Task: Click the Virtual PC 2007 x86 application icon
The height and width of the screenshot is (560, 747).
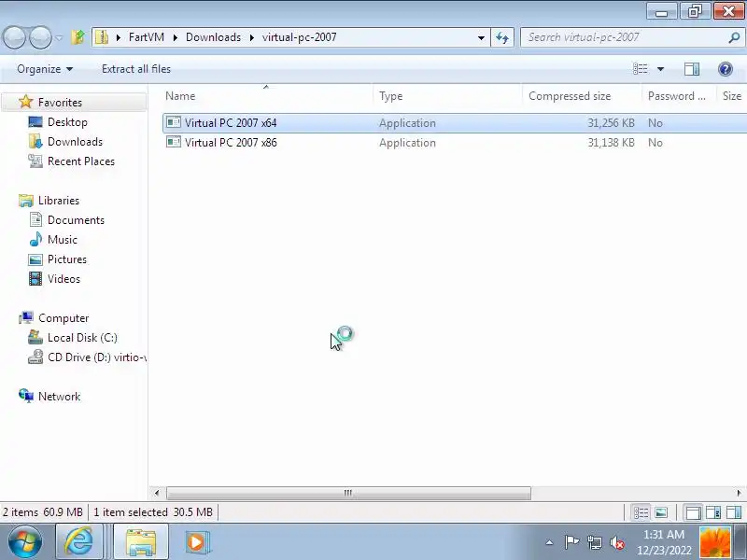Action: (x=174, y=142)
